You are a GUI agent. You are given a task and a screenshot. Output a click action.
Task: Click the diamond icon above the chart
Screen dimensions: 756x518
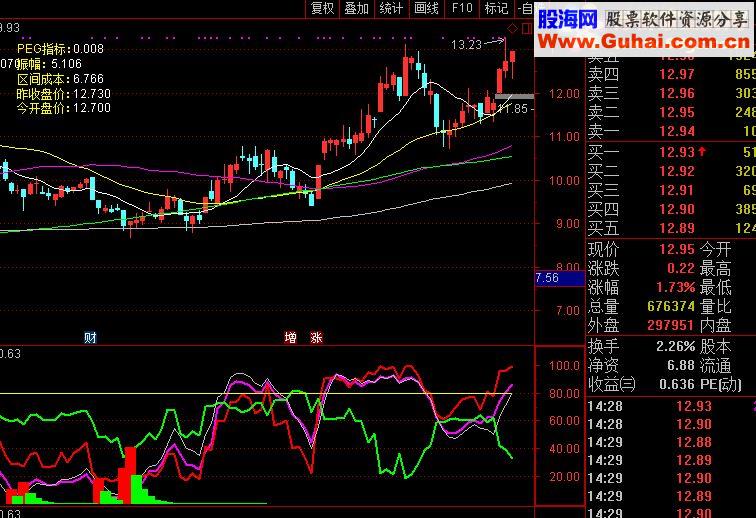(x=513, y=29)
